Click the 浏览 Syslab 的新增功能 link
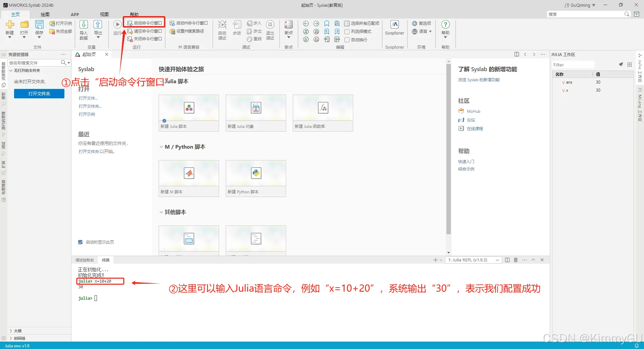The height and width of the screenshot is (349, 644). pyautogui.click(x=479, y=80)
